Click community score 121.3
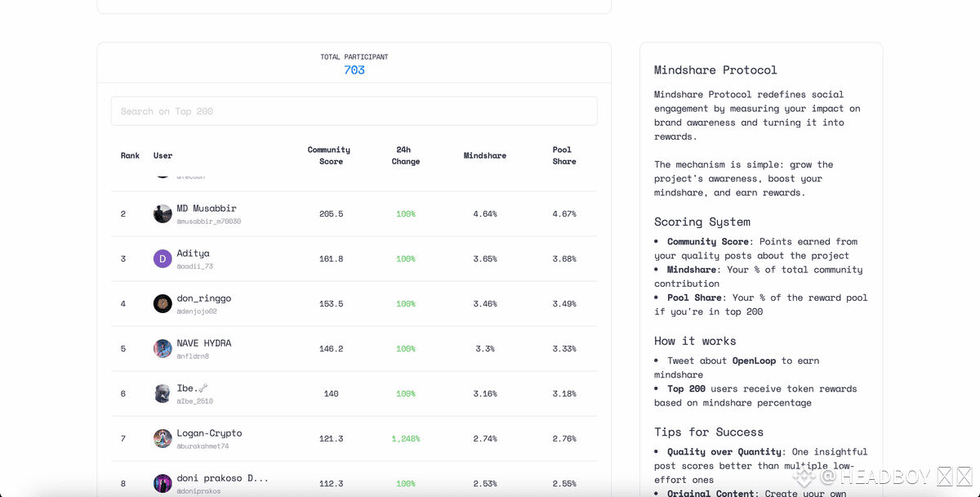This screenshot has height=497, width=980. [331, 439]
